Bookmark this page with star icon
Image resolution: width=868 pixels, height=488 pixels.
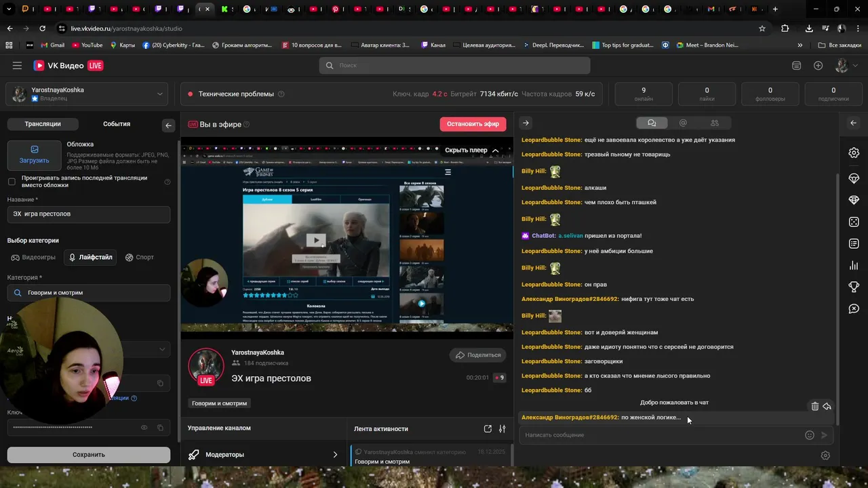[x=762, y=28]
